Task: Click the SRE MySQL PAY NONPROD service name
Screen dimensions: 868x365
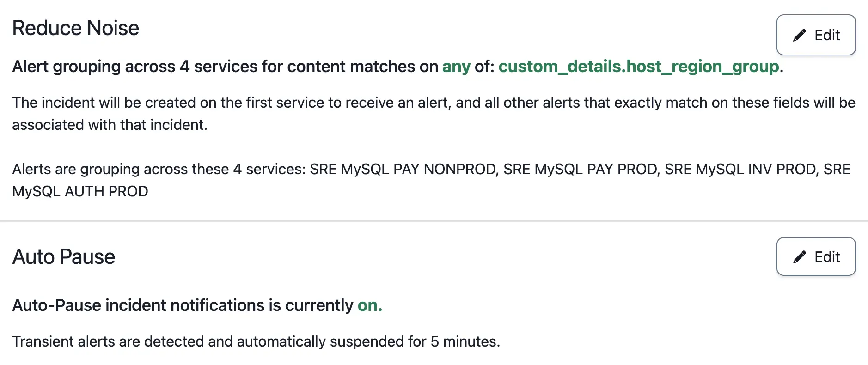Action: point(403,169)
